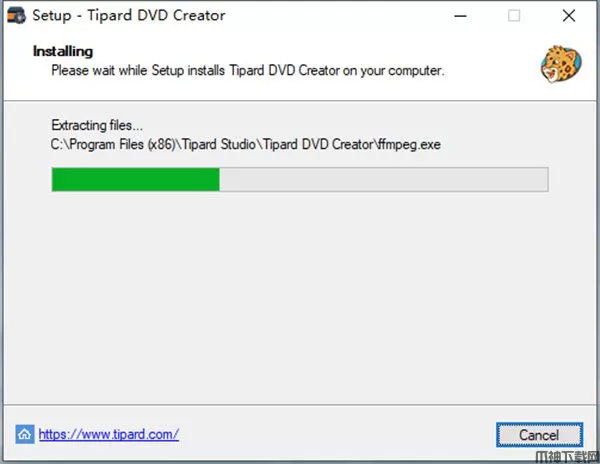Image resolution: width=600 pixels, height=464 pixels.
Task: Click the greyed-out maximize button
Action: [x=514, y=16]
